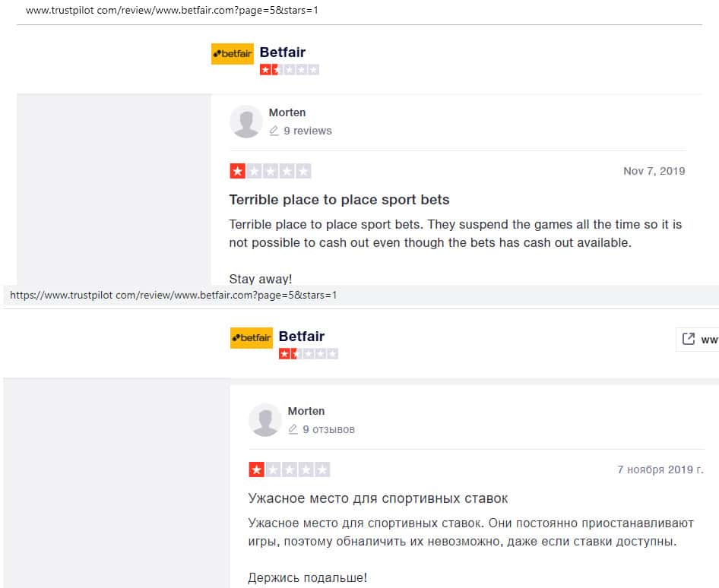The image size is (719, 588).
Task: Click the reviewer name Morten above "9 reviews"
Action: point(287,112)
